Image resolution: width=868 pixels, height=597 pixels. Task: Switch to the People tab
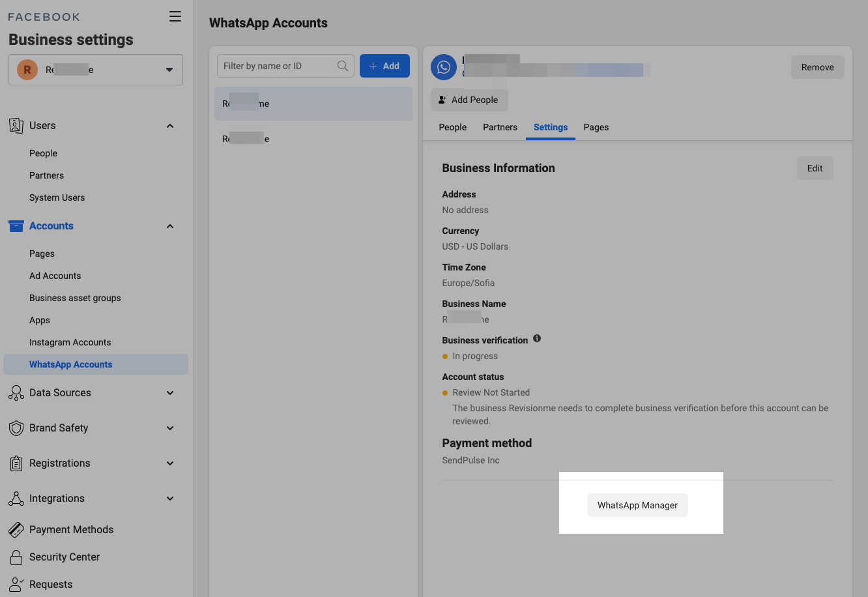click(452, 127)
